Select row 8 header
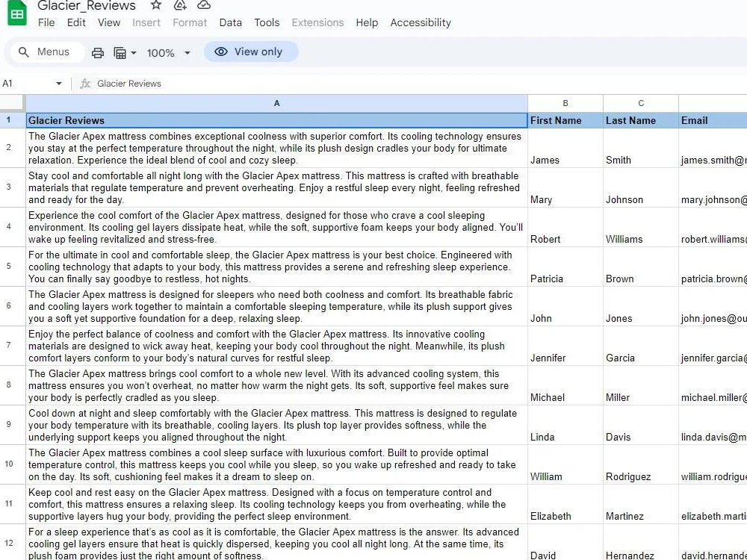Screen dimensions: 747x560 coord(8,385)
